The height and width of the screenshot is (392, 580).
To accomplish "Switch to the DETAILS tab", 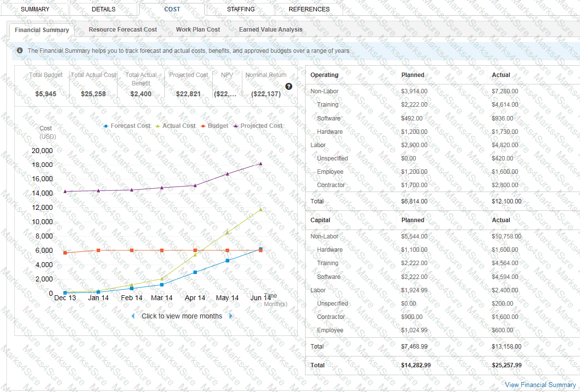I will click(x=104, y=9).
